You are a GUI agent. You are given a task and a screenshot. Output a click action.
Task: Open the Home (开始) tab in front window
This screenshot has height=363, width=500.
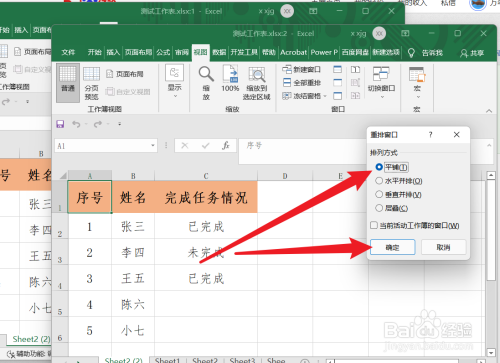click(x=94, y=52)
